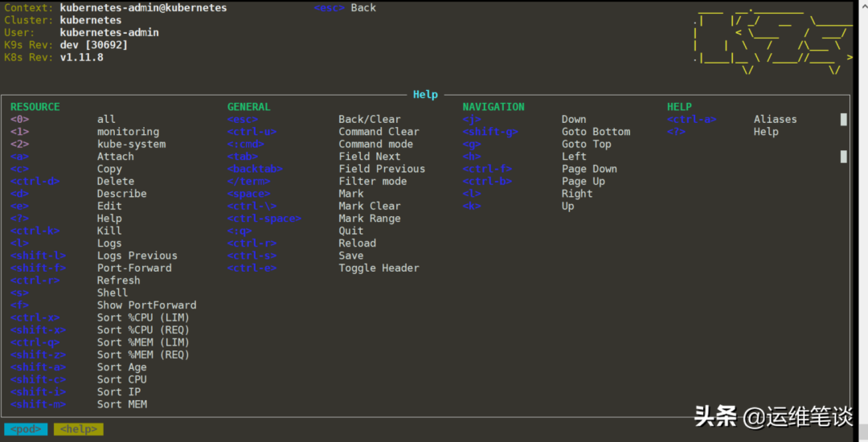Viewport: 868px width, 442px height.
Task: Click the Sort IP entry
Action: (118, 392)
